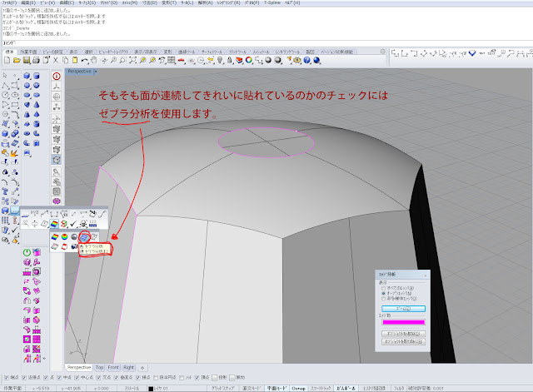Toggle the 中心点 osnap checkbox

[x=77, y=377]
